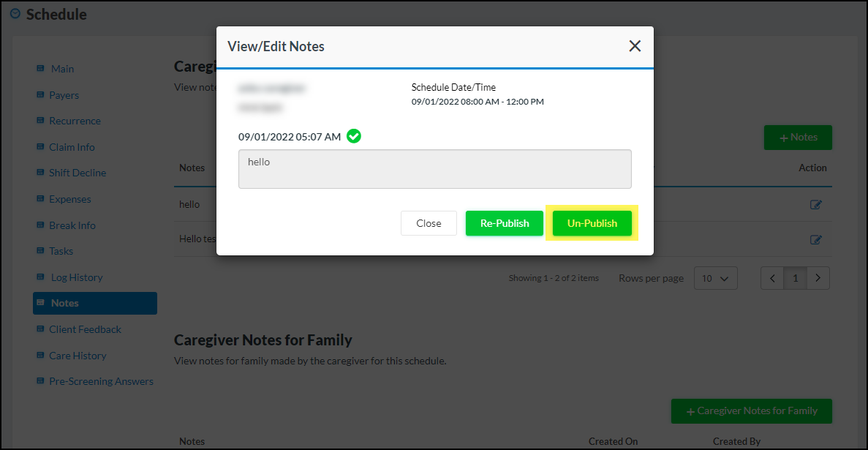Go to previous page arrow
Image resolution: width=868 pixels, height=450 pixels.
point(772,278)
